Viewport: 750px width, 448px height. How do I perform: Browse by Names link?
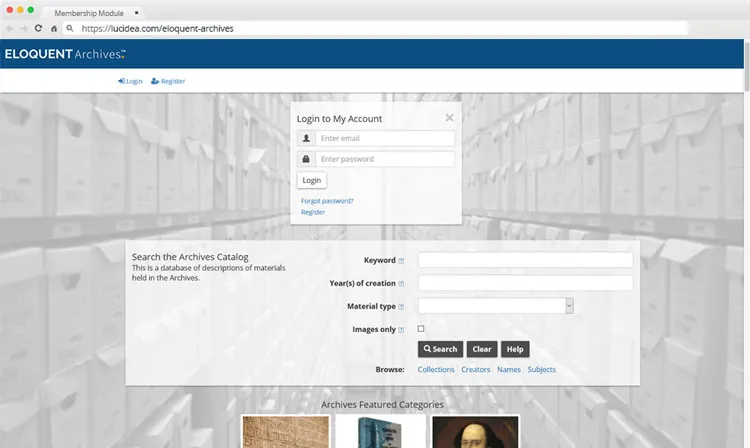click(x=508, y=369)
